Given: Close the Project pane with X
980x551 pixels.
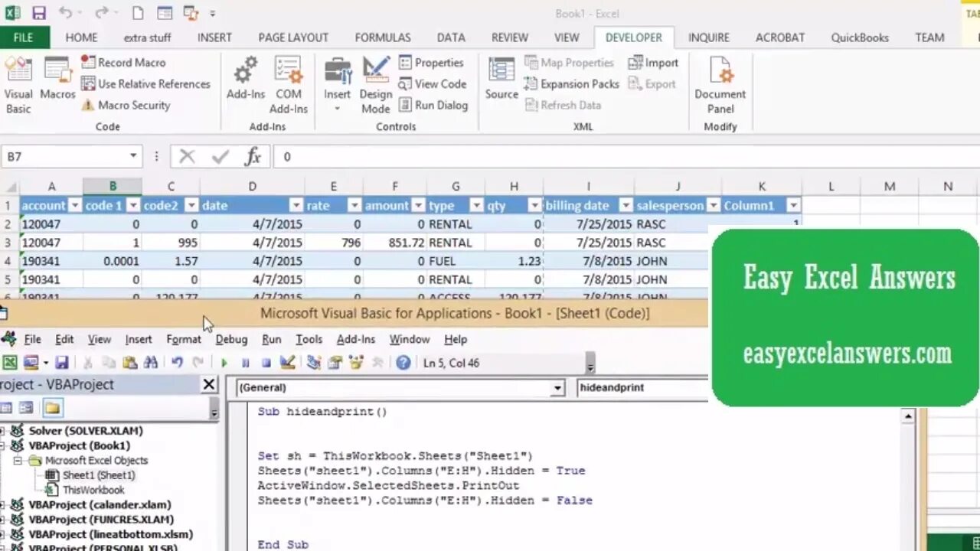Looking at the screenshot, I should [209, 384].
